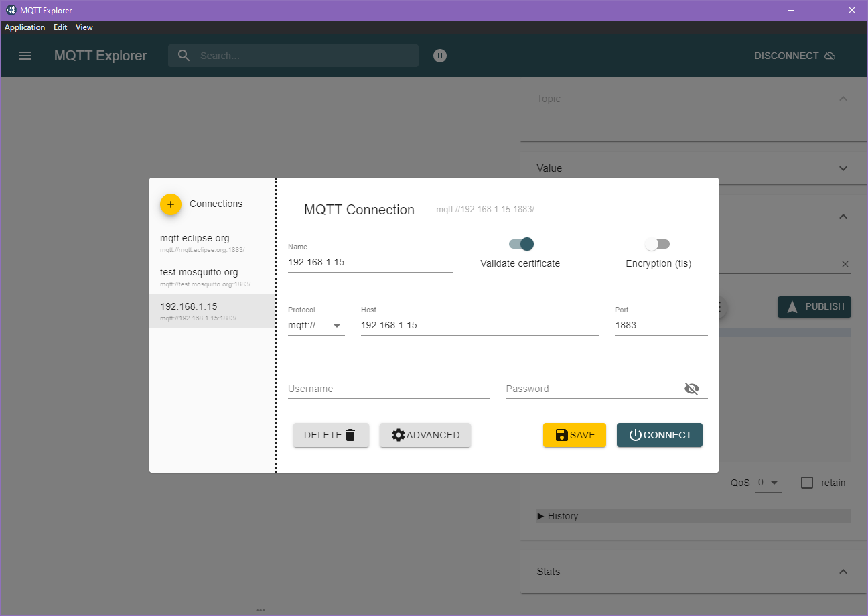The image size is (868, 616).
Task: Open the View menu
Action: (x=84, y=27)
